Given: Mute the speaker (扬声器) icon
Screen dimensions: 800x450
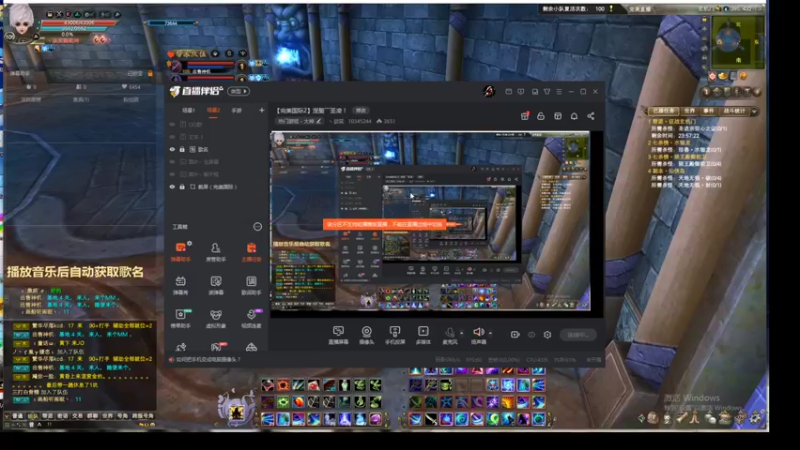Looking at the screenshot, I should click(478, 332).
